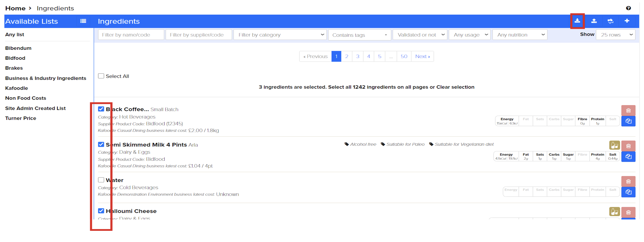Uncheck Semi Skimmed Milk checkbox

tap(101, 145)
